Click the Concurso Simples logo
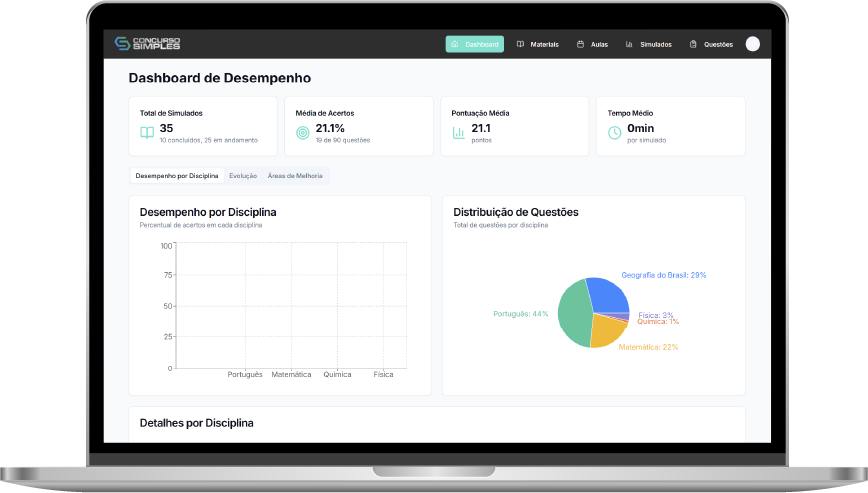 tap(147, 44)
